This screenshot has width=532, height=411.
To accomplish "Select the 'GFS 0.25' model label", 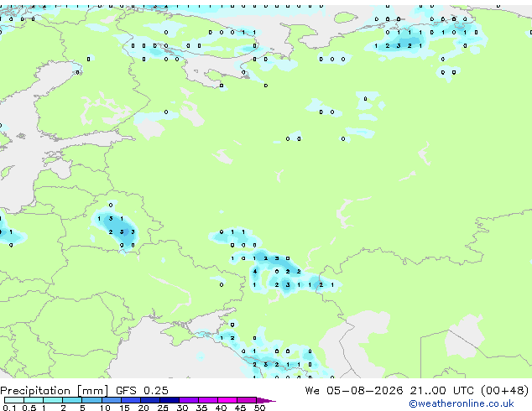I will point(142,391).
